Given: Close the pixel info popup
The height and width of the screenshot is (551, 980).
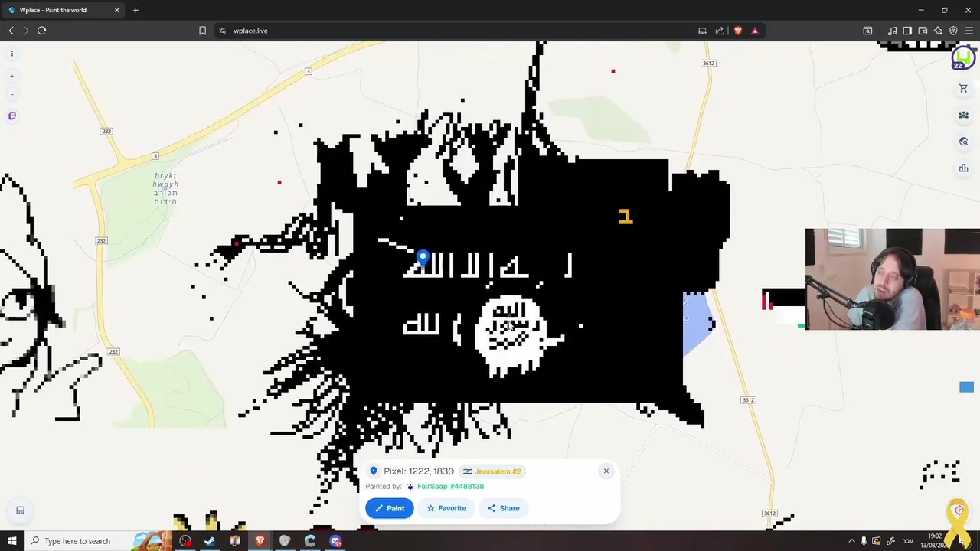Looking at the screenshot, I should tap(606, 471).
